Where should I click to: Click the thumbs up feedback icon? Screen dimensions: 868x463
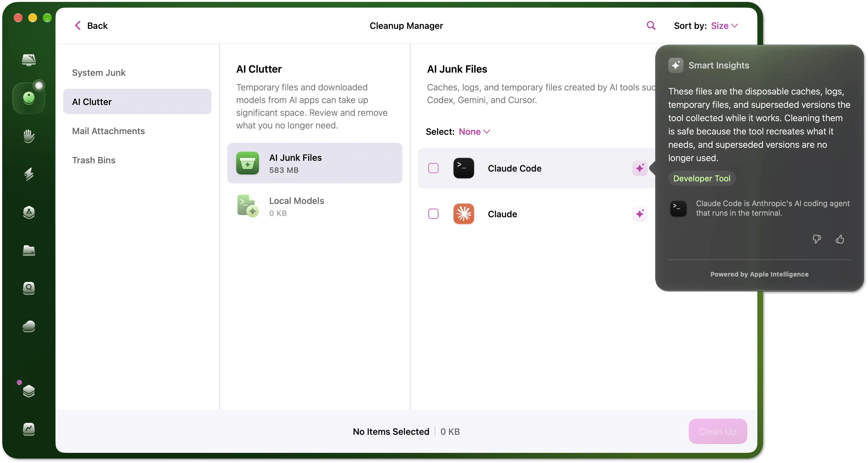coord(839,239)
